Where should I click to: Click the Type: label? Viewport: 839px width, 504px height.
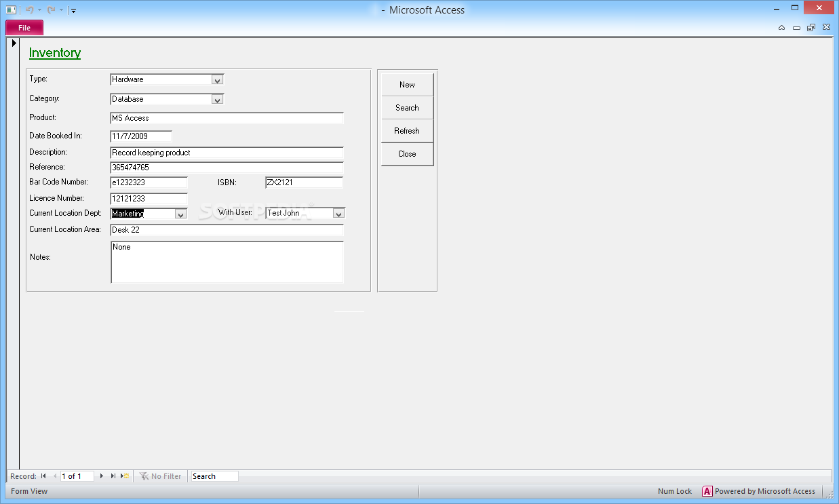[x=39, y=79]
